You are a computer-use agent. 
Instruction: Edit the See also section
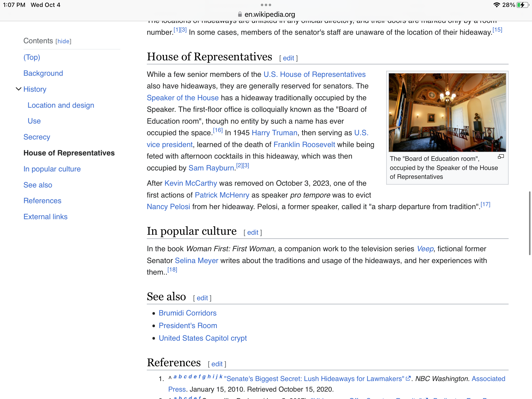pos(202,298)
